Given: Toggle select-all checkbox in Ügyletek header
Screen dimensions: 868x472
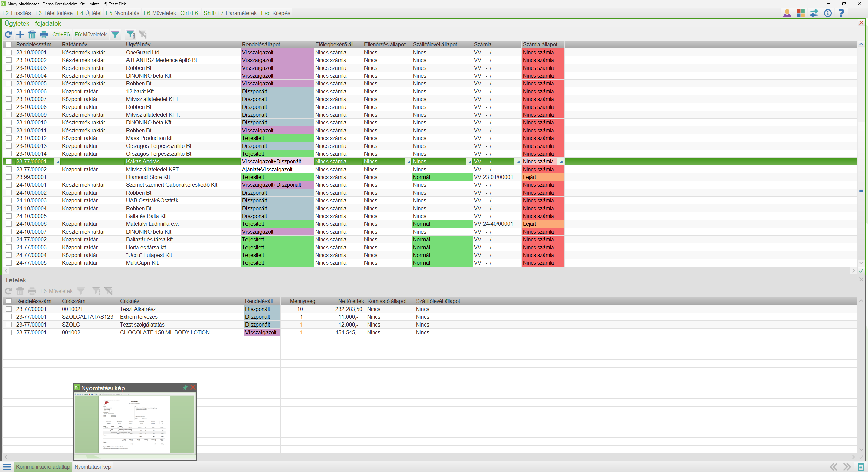Looking at the screenshot, I should (x=9, y=44).
